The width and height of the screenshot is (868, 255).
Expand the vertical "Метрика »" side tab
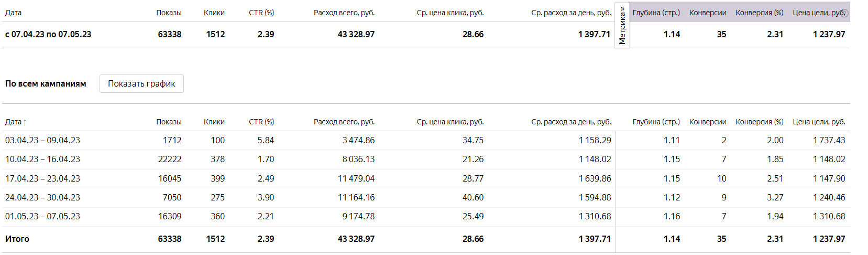coord(622,26)
